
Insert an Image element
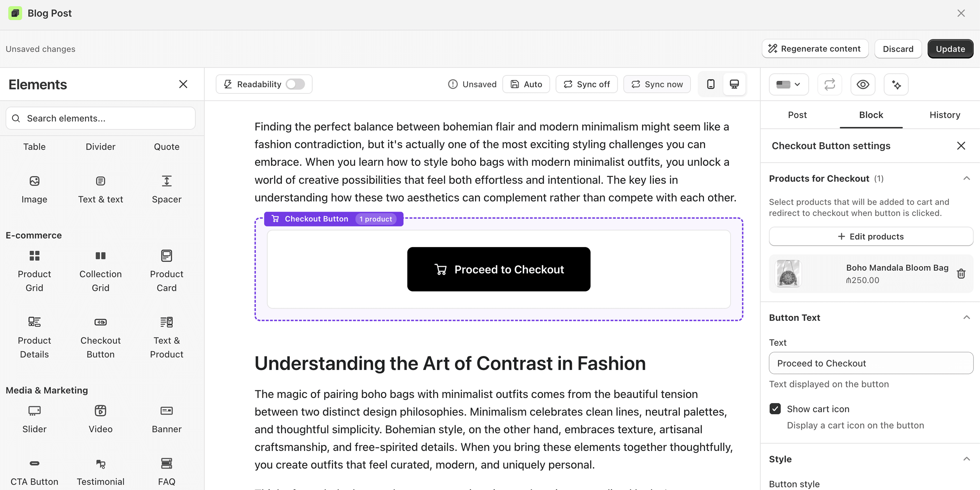34,189
